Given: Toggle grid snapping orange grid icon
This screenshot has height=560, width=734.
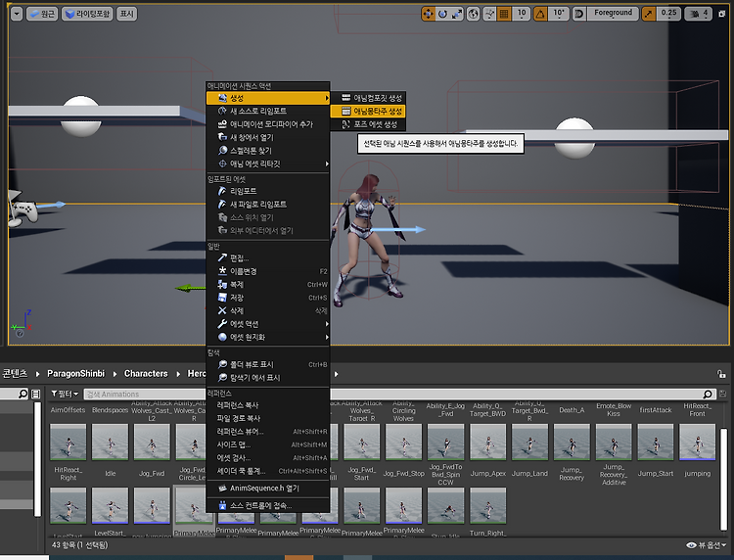Looking at the screenshot, I should (504, 14).
